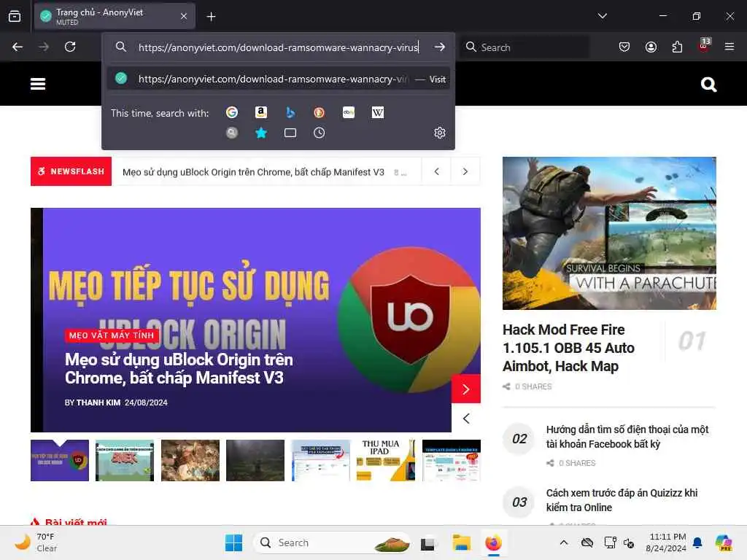Search browsing history clock icon

point(320,133)
